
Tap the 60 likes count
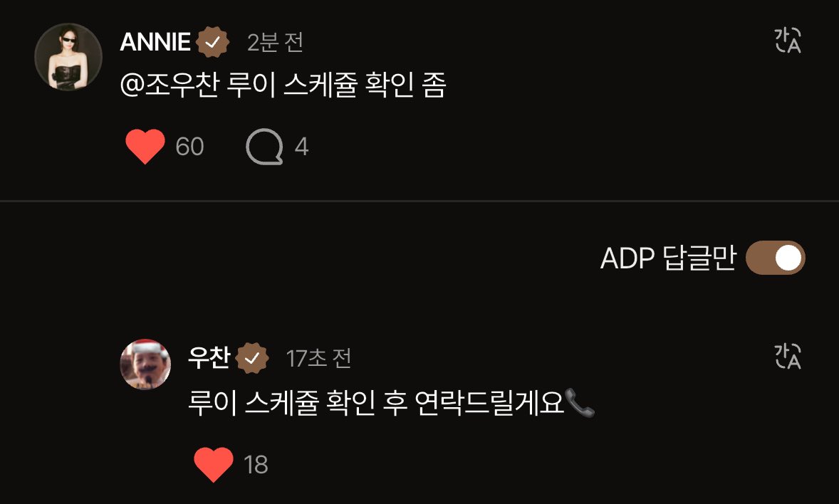tap(190, 147)
